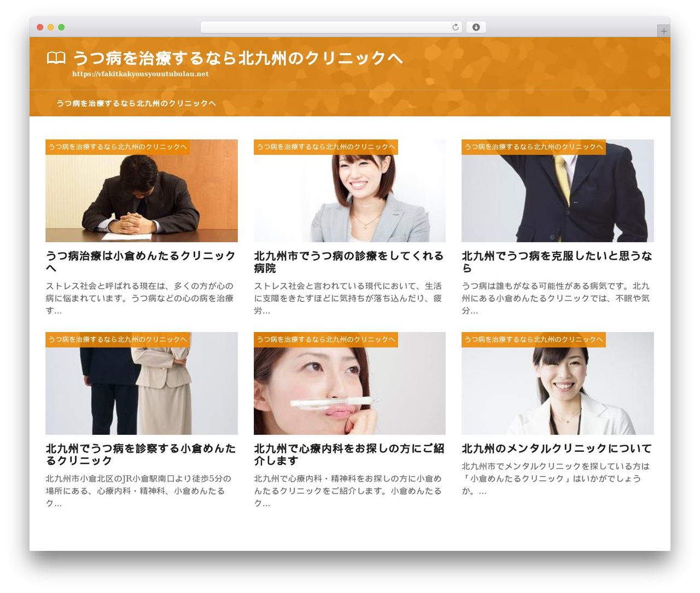Click category tag on standing couple image

coord(118,339)
